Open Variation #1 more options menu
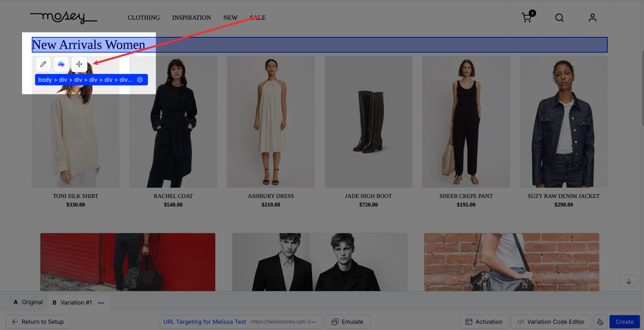 [101, 303]
